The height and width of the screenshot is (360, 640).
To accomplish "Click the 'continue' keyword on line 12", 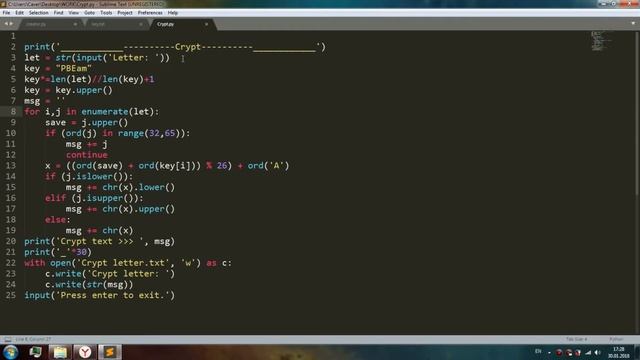I will click(87, 155).
